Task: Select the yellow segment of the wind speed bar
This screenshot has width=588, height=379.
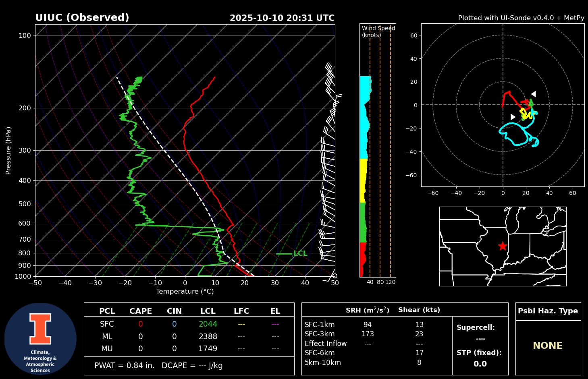Action: point(363,180)
